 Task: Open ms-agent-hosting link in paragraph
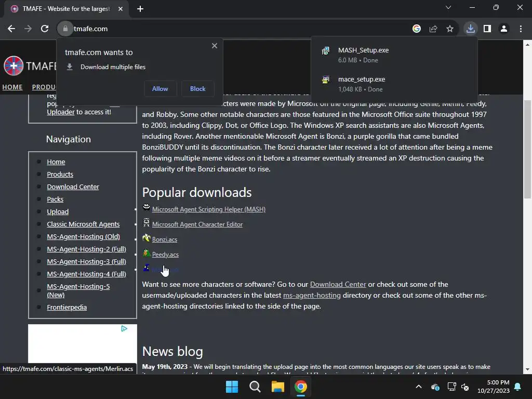tap(312, 295)
